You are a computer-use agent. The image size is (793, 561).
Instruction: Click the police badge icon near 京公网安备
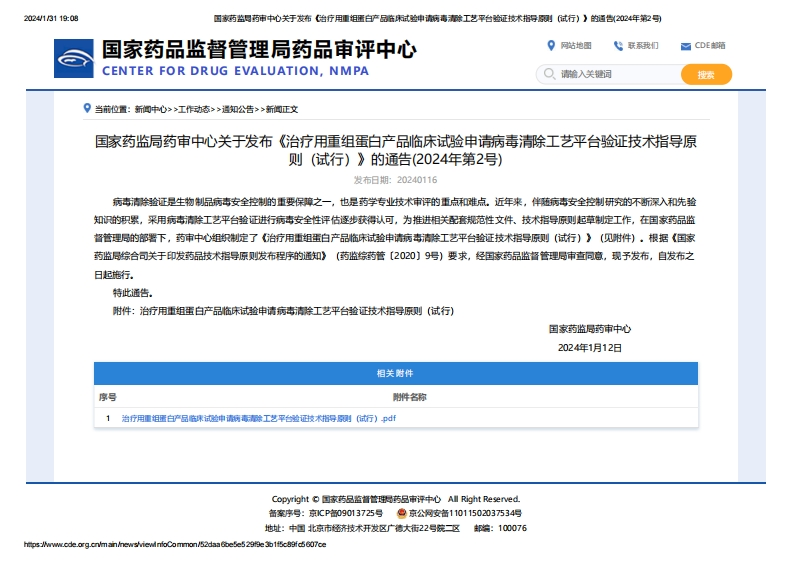[402, 513]
